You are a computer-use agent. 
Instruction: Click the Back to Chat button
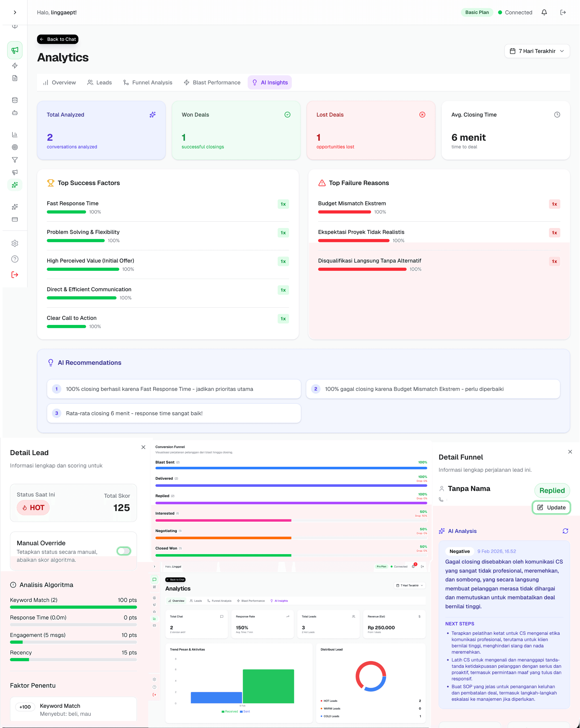click(x=57, y=39)
